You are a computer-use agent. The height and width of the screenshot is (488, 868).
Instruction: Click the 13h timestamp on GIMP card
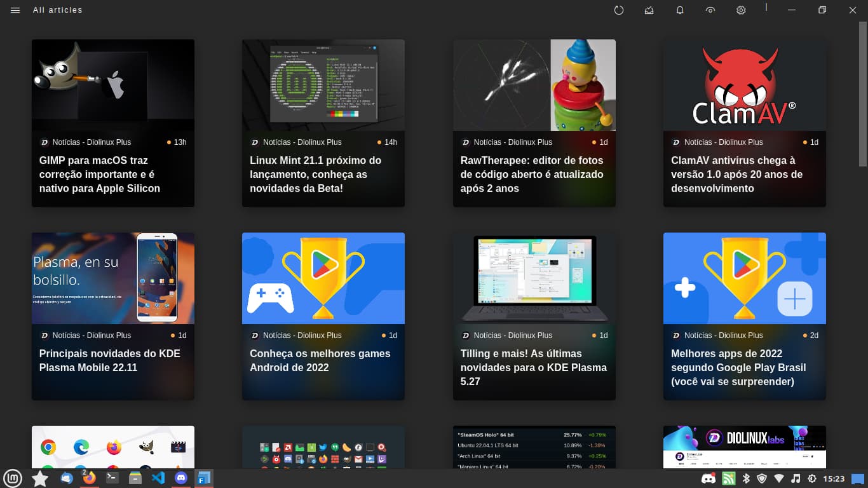pos(180,142)
